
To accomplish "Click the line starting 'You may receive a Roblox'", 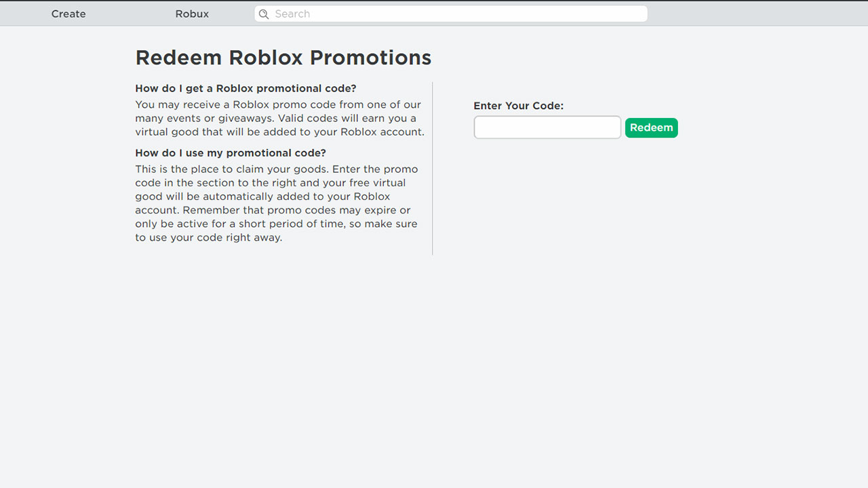I will [x=278, y=105].
